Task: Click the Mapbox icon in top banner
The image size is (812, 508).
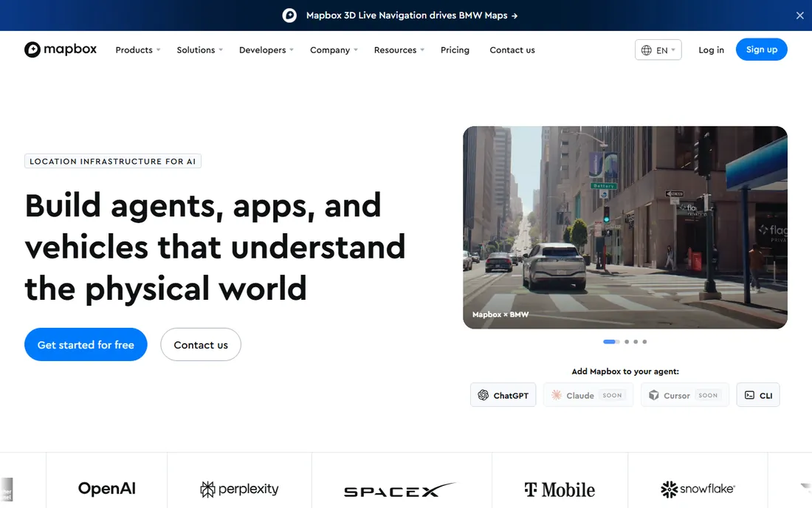Action: [289, 16]
